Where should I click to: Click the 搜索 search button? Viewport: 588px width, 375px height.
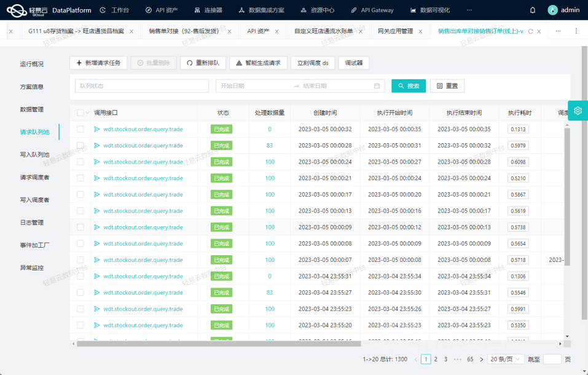tap(409, 86)
